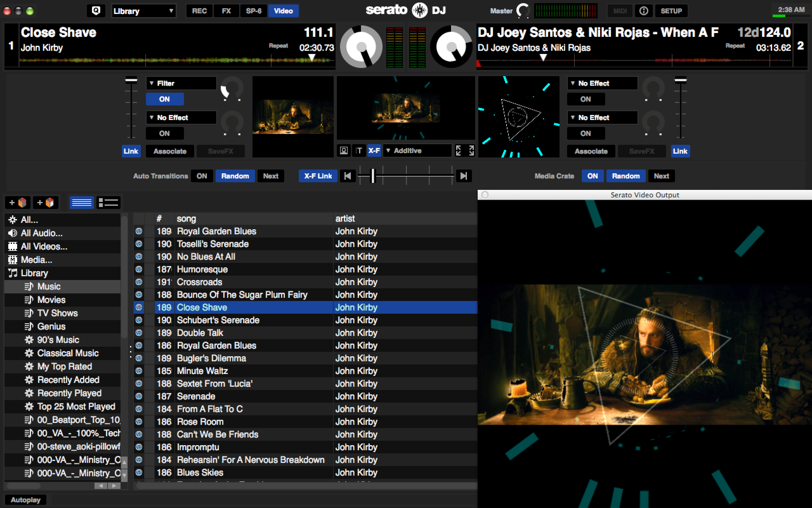Open right deck second No Effect dropdown
Image resolution: width=812 pixels, height=508 pixels.
(602, 117)
